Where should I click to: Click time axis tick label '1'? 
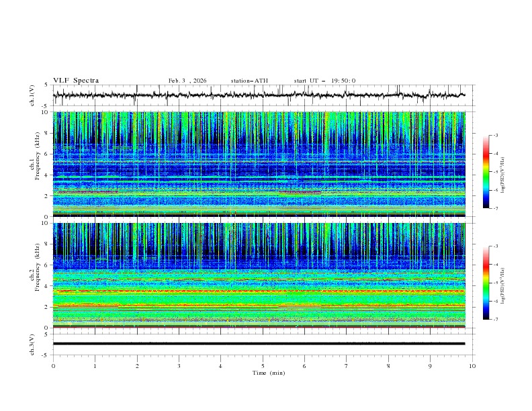click(x=95, y=366)
